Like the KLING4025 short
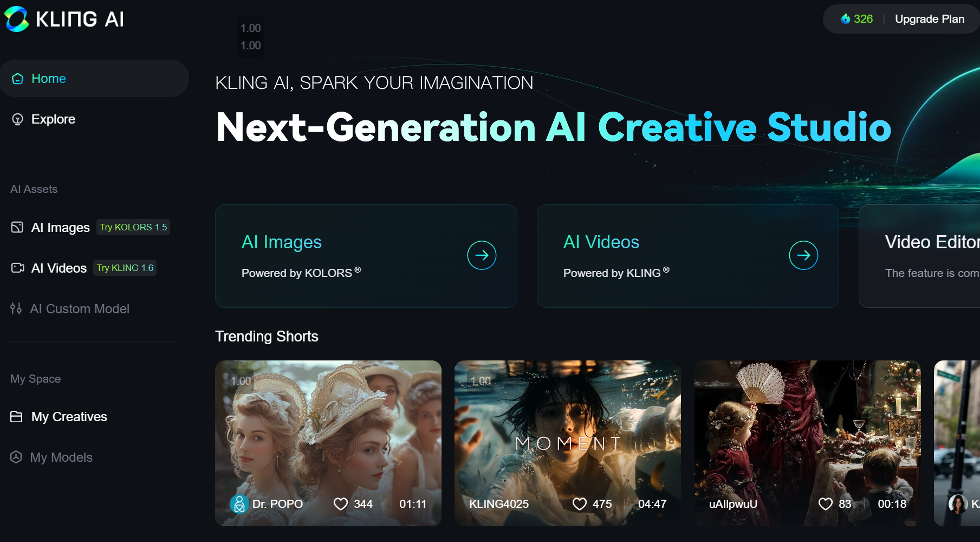 (x=580, y=504)
